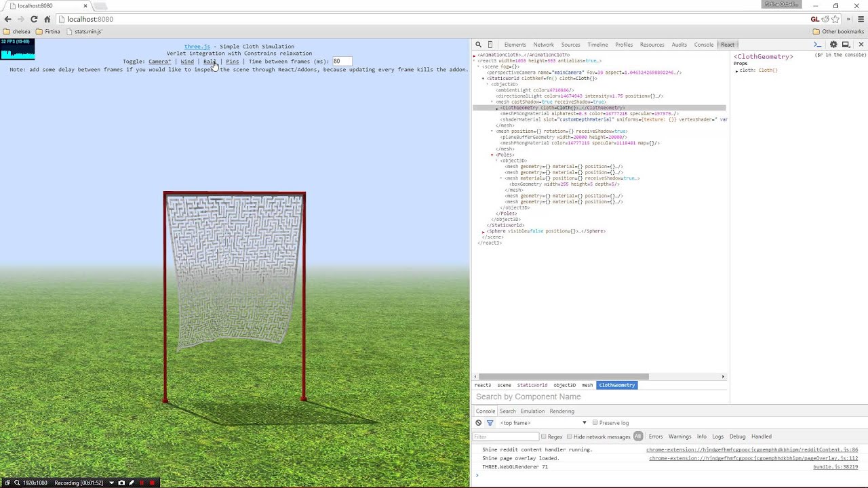Click the console Filter text box
The image size is (868, 488).
505,436
